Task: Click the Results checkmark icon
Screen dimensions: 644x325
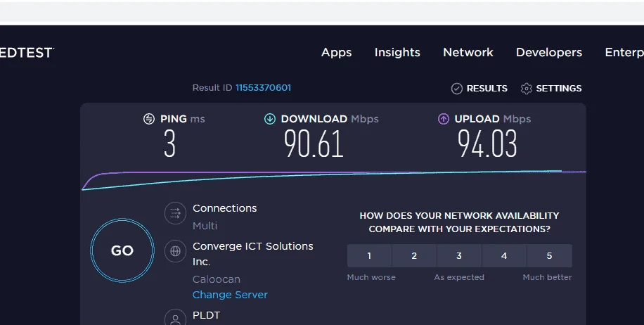Action: pyautogui.click(x=457, y=89)
